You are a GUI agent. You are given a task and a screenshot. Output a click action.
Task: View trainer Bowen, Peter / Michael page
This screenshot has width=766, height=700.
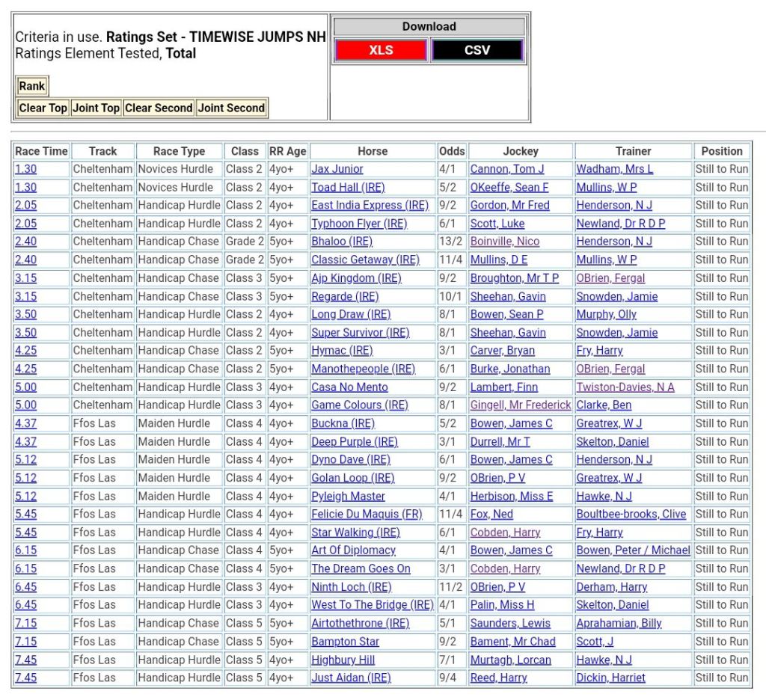coord(633,550)
